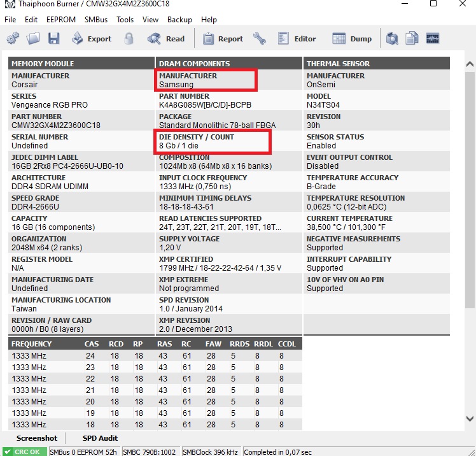Viewport: 476px width, 456px height.
Task: Click capacity value 16 GB (16 components)
Action: point(53,227)
